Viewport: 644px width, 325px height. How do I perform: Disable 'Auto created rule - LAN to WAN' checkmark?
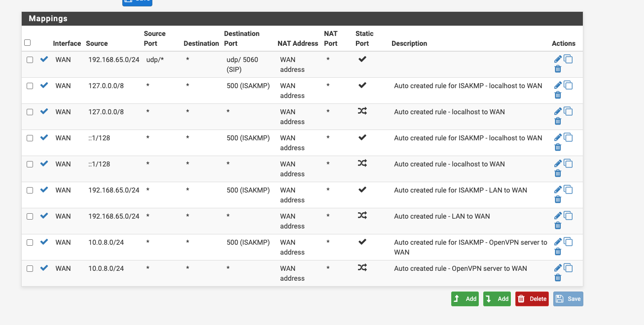pos(44,216)
